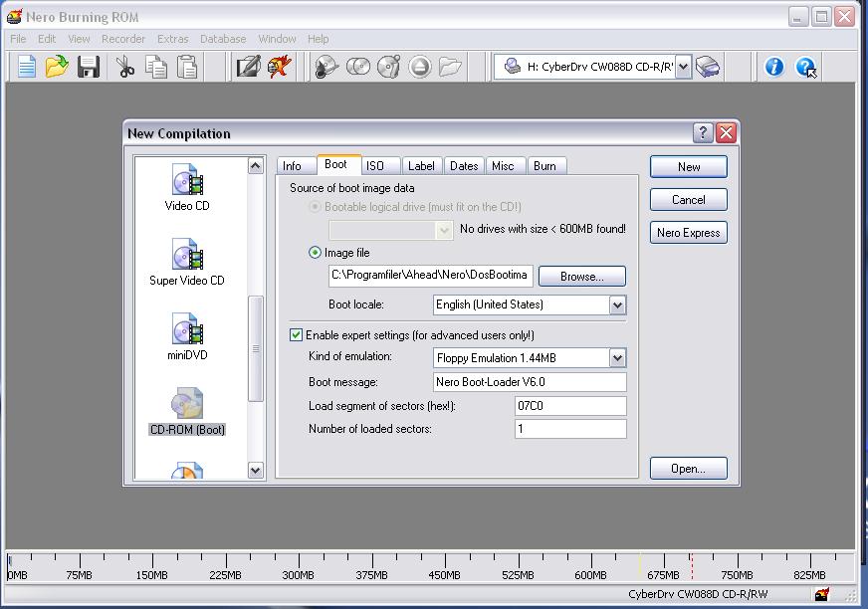
Task: Open the Window menu
Action: pos(277,39)
